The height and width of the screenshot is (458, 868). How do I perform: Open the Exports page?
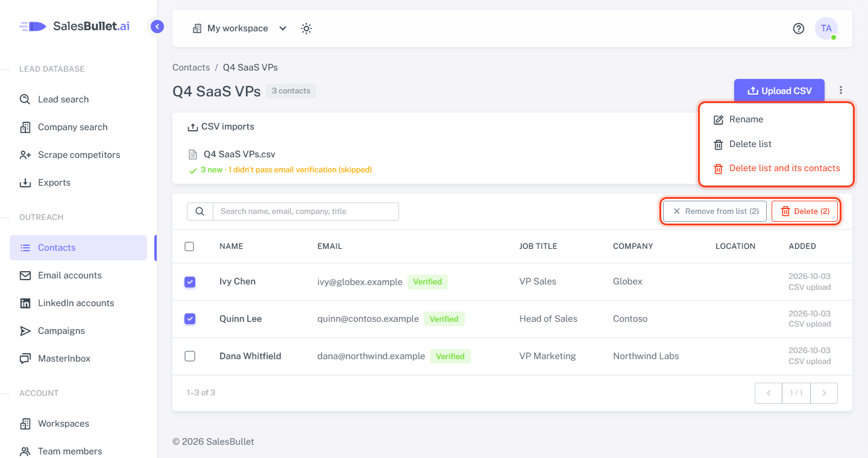point(78,183)
